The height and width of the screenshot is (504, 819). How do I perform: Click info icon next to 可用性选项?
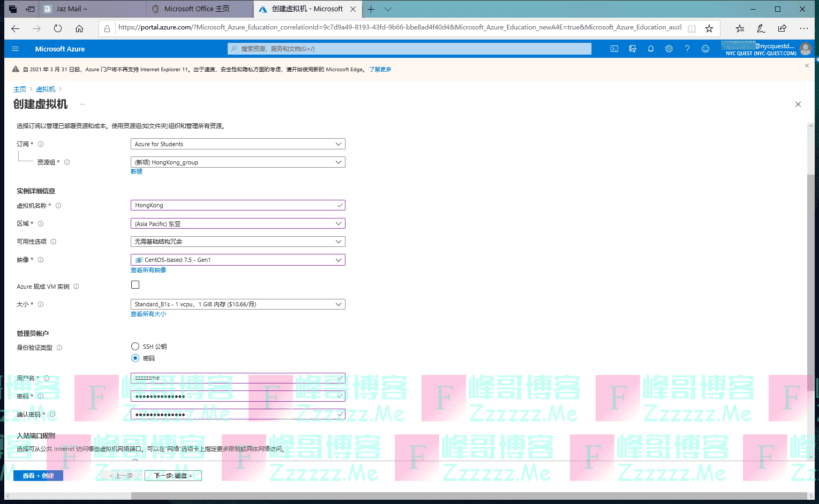pos(53,242)
